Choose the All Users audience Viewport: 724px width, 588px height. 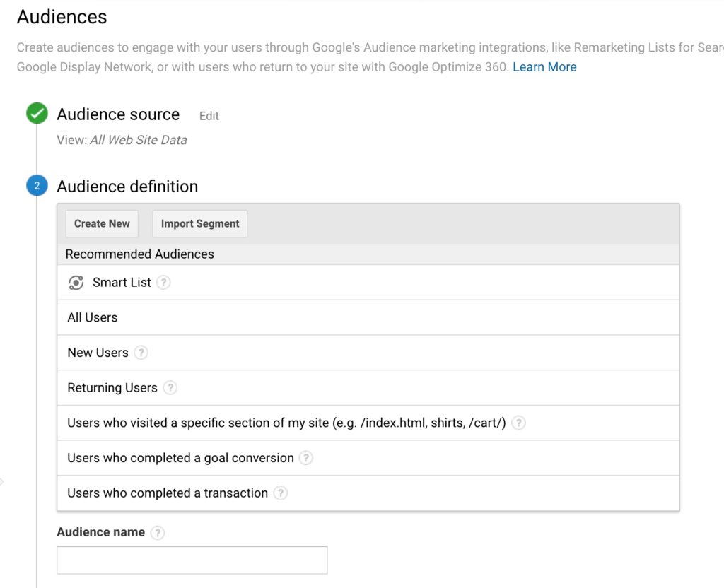(x=93, y=318)
